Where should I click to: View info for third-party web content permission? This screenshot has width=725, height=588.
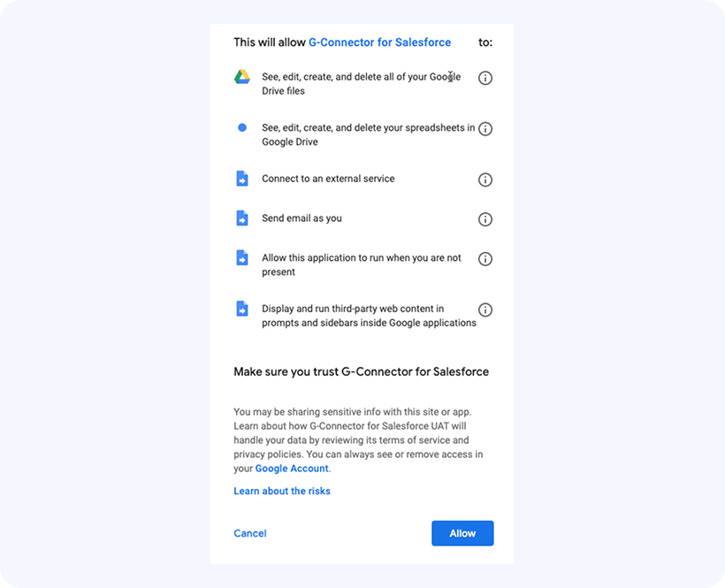(x=485, y=310)
